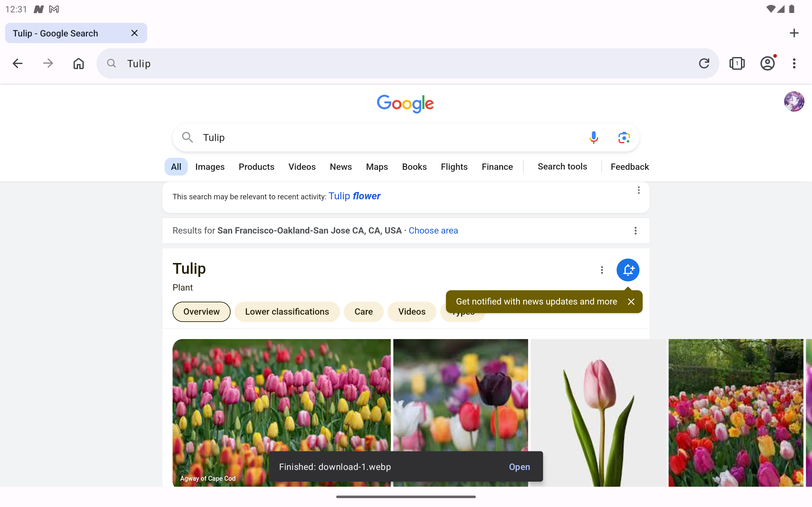Switch to the Images results tab
This screenshot has width=812, height=507.
pos(210,167)
